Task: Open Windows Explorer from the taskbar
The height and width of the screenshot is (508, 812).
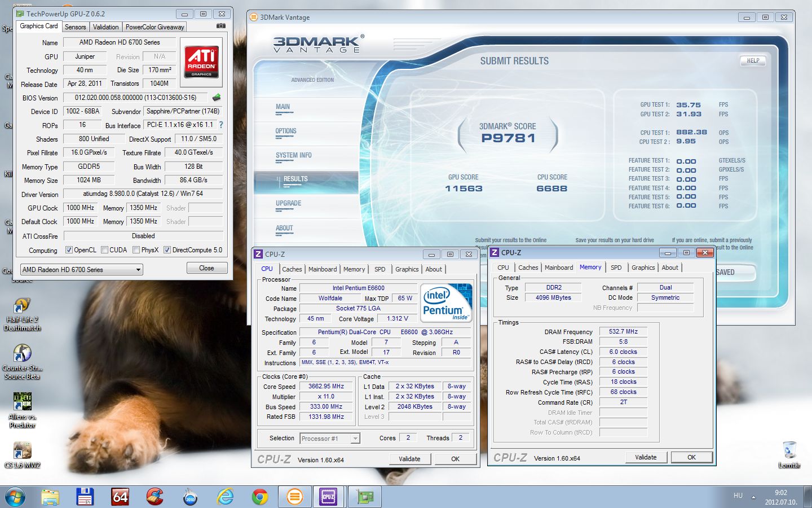Action: pos(50,497)
